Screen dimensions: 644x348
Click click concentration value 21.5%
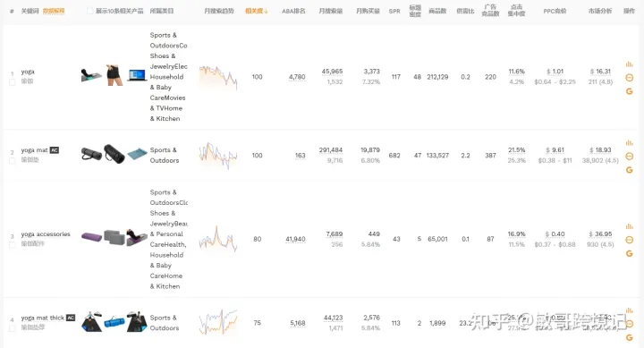516,150
